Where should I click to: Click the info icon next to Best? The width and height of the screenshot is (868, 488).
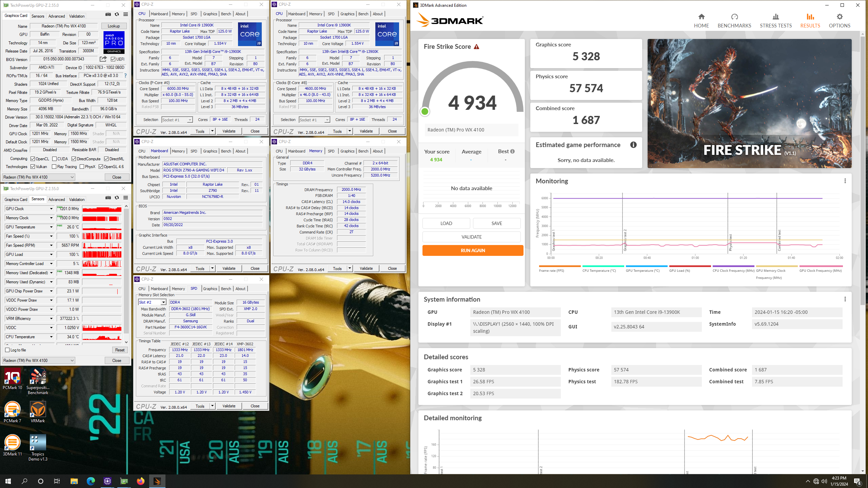click(512, 151)
